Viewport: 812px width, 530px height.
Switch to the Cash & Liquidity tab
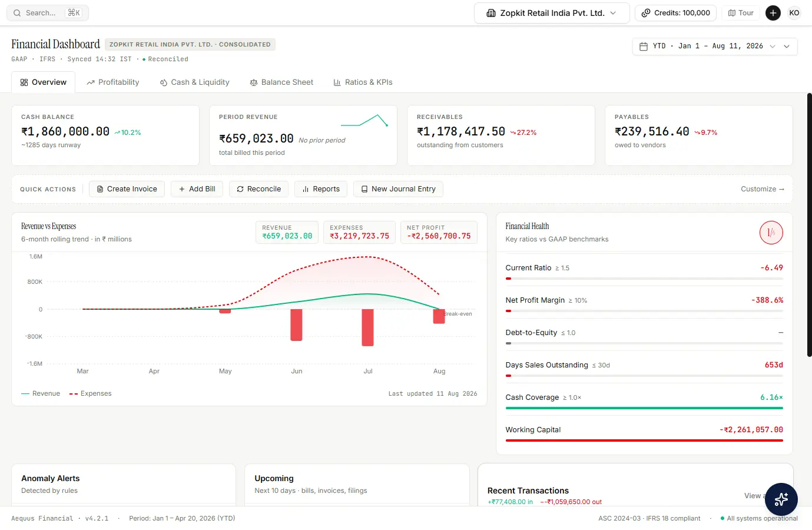tap(195, 82)
